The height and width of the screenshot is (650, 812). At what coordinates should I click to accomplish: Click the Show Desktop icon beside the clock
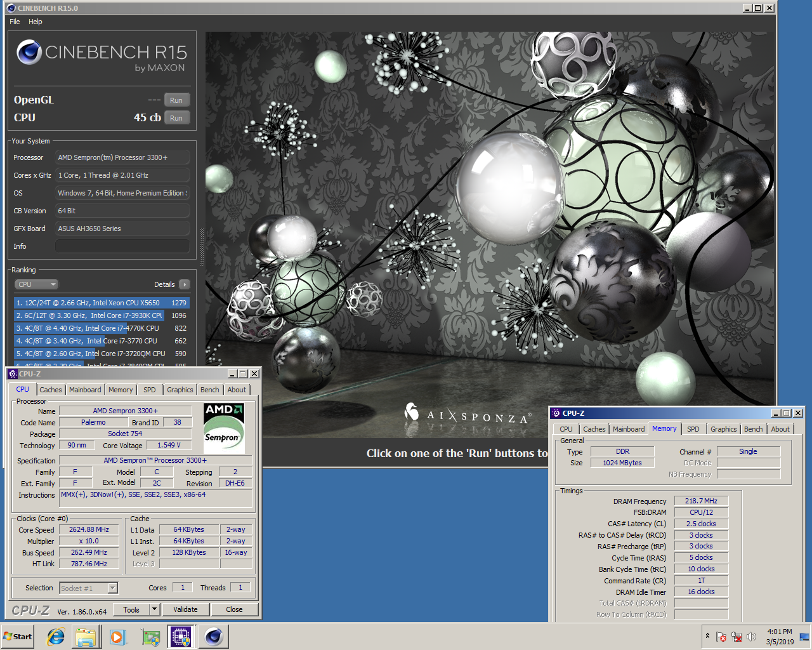(804, 637)
